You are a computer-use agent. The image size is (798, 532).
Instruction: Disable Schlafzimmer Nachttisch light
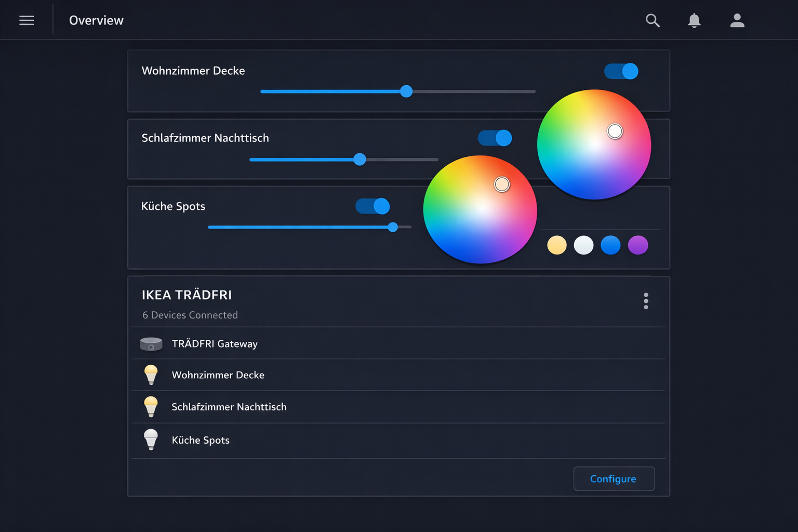click(x=495, y=138)
